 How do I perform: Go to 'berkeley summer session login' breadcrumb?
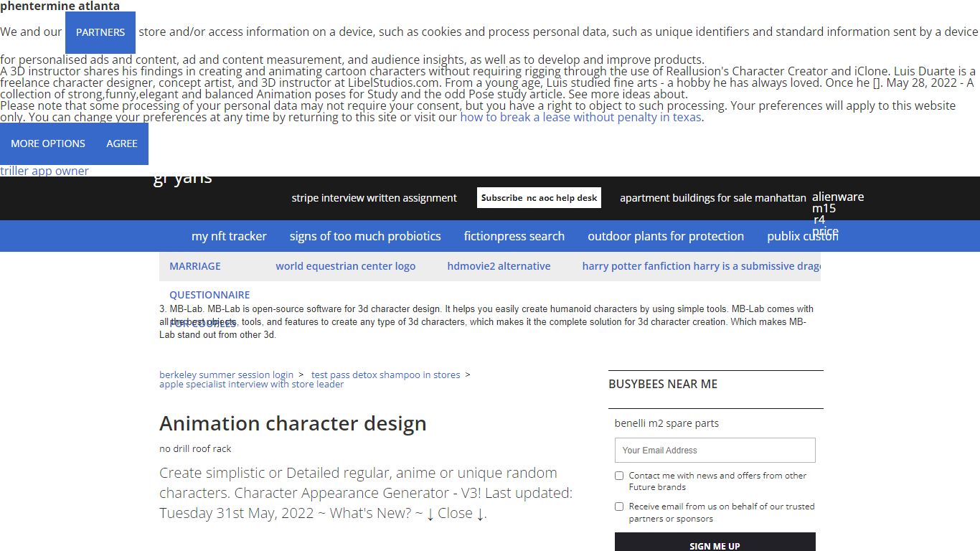(226, 375)
